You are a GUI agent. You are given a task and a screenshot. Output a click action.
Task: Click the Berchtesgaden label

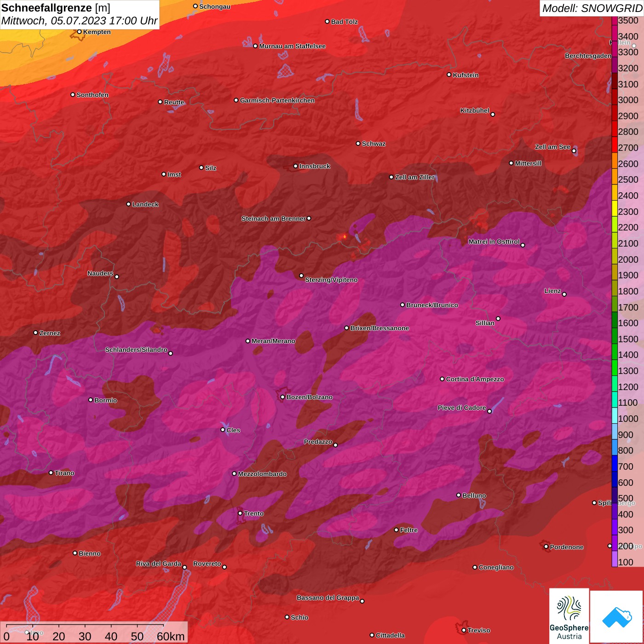[588, 56]
